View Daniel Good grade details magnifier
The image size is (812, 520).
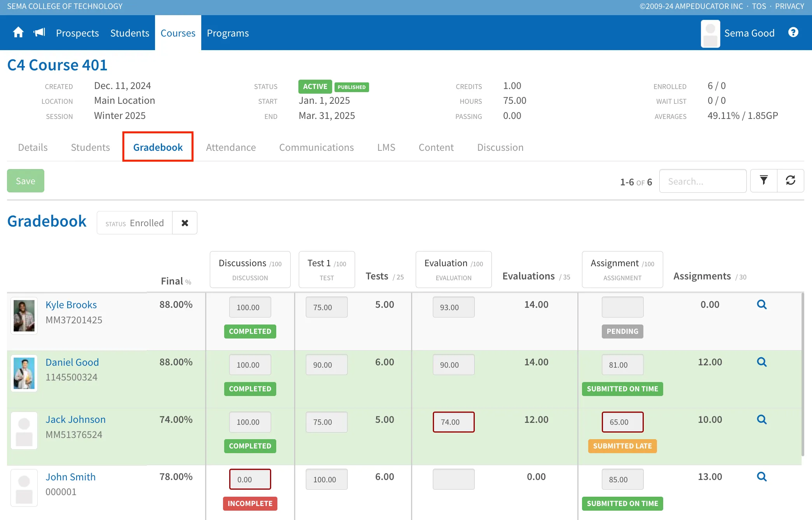pos(762,362)
